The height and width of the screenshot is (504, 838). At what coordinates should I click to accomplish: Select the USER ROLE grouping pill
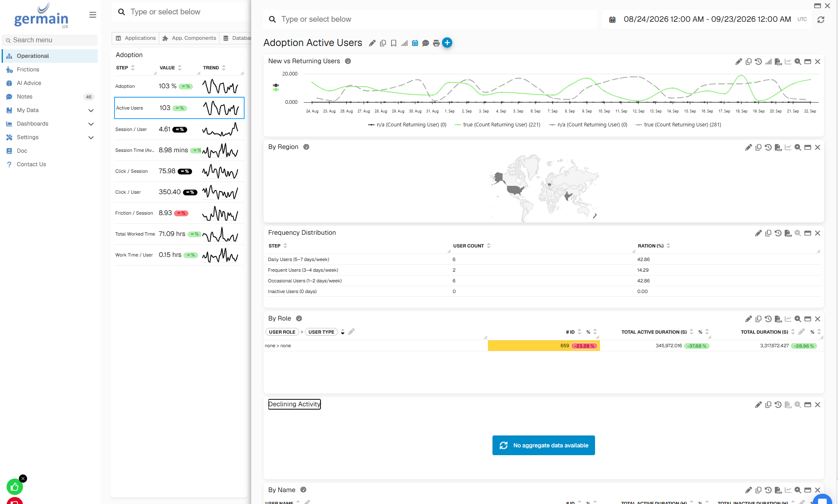(x=282, y=332)
